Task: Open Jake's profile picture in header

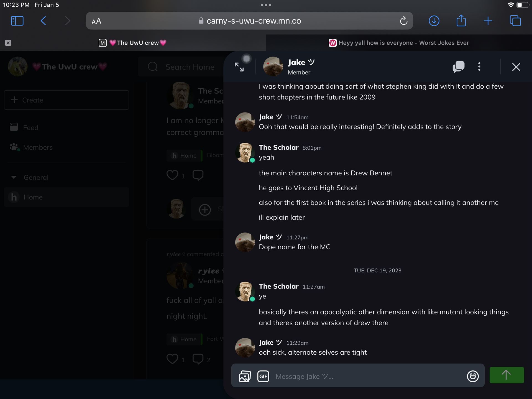Action: pos(273,67)
